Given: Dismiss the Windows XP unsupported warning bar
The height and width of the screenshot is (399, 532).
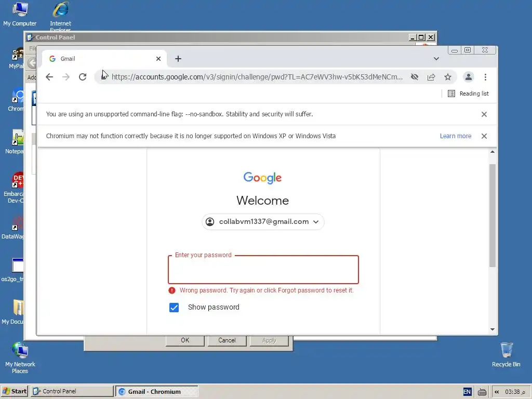Looking at the screenshot, I should (x=484, y=136).
